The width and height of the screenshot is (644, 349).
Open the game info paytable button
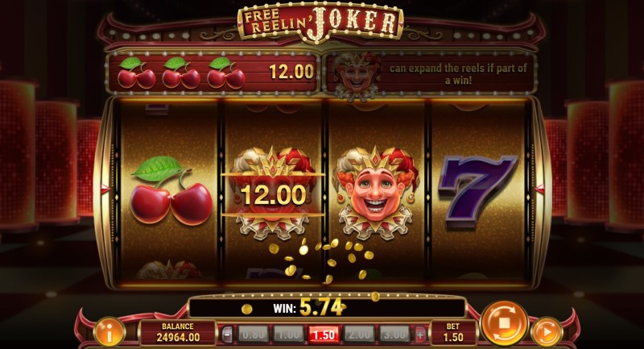coord(109,332)
